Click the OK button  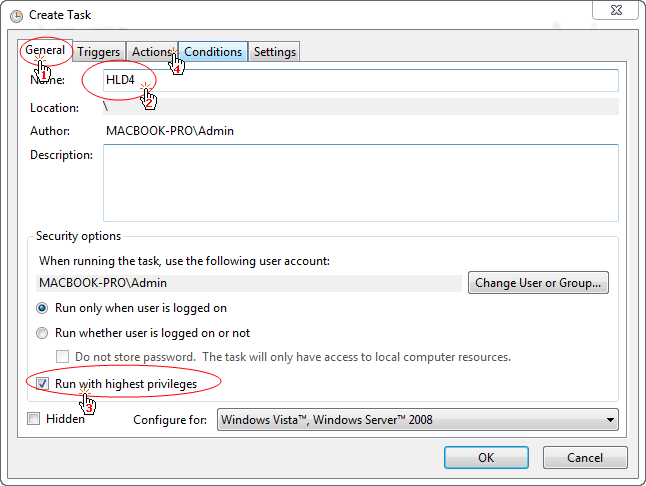[x=486, y=458]
